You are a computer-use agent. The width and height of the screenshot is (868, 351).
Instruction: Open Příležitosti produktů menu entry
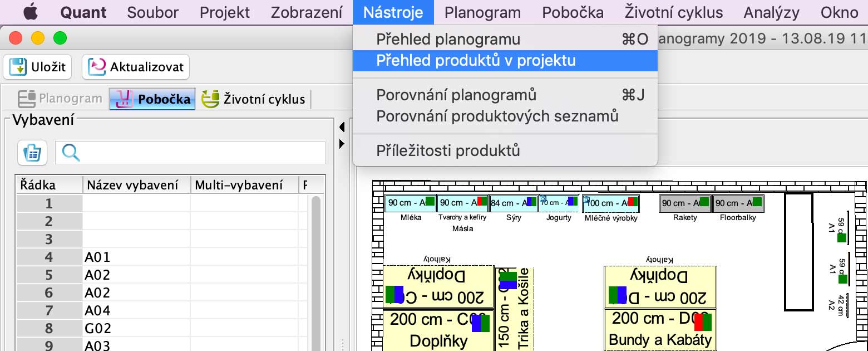[448, 150]
